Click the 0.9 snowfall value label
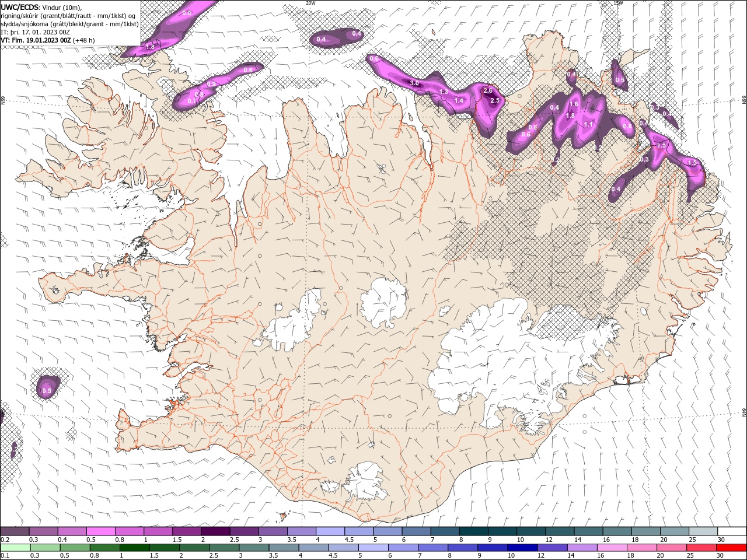This screenshot has width=747, height=560. tap(211, 84)
